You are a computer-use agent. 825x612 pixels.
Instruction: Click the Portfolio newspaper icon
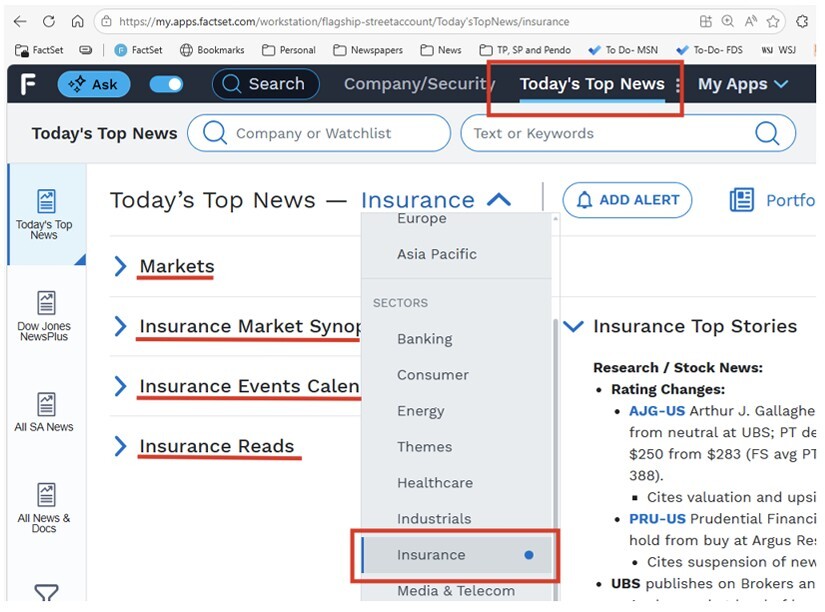tap(742, 200)
